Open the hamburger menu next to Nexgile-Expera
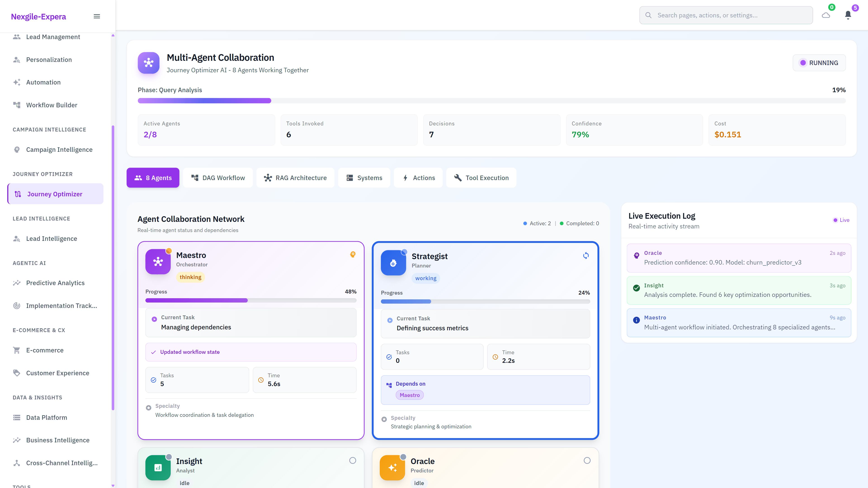This screenshot has height=488, width=868. (x=97, y=16)
